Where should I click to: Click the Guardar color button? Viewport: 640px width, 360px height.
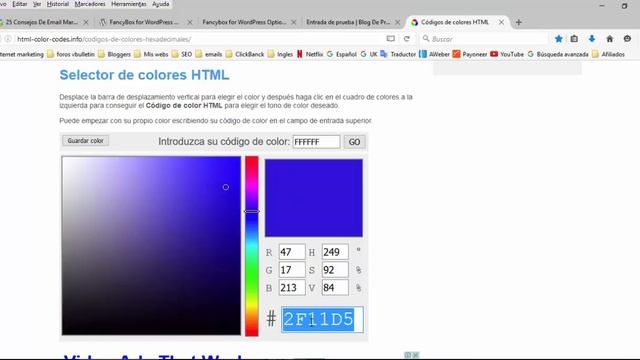(85, 141)
